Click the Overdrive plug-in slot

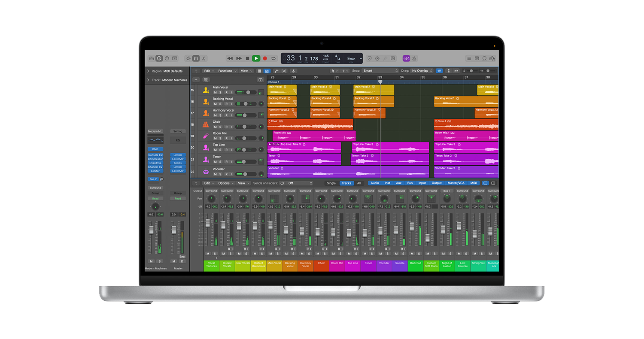[x=155, y=163]
